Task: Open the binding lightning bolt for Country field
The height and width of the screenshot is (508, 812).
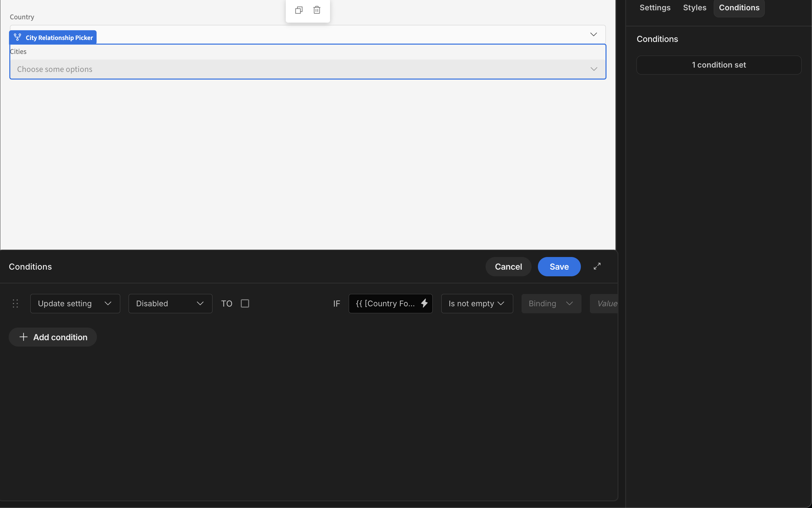Action: click(425, 303)
